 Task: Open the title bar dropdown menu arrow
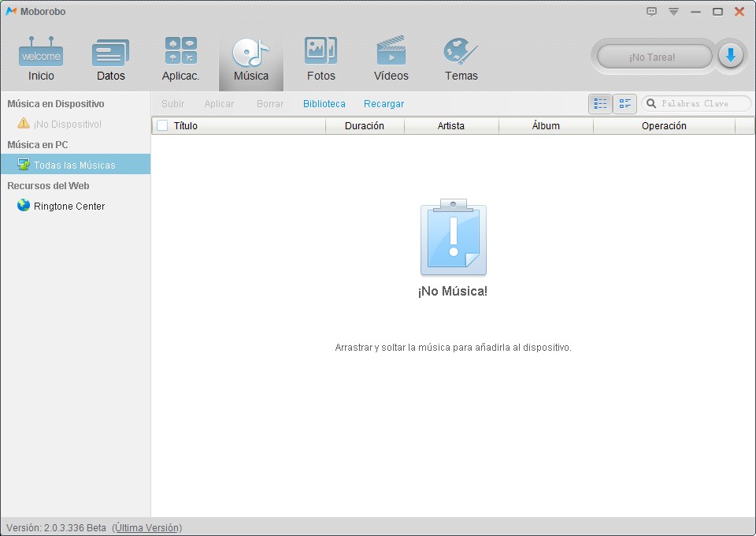[x=673, y=12]
